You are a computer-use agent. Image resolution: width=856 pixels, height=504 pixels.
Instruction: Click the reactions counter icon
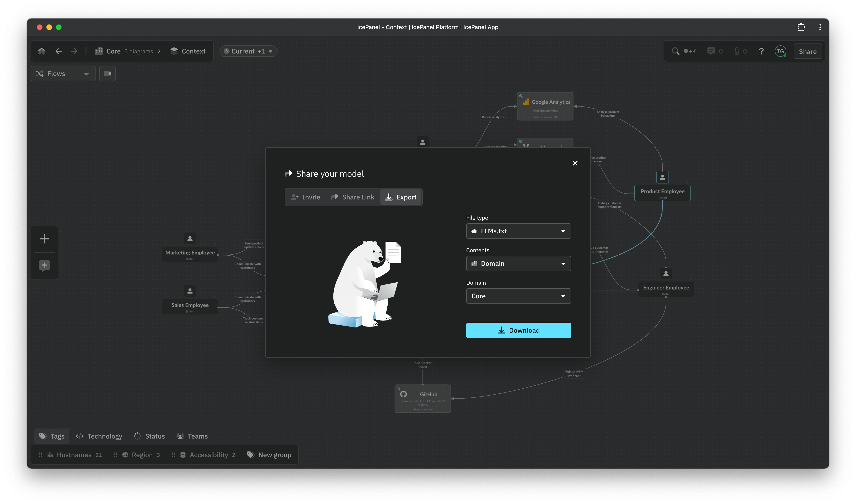(x=736, y=51)
